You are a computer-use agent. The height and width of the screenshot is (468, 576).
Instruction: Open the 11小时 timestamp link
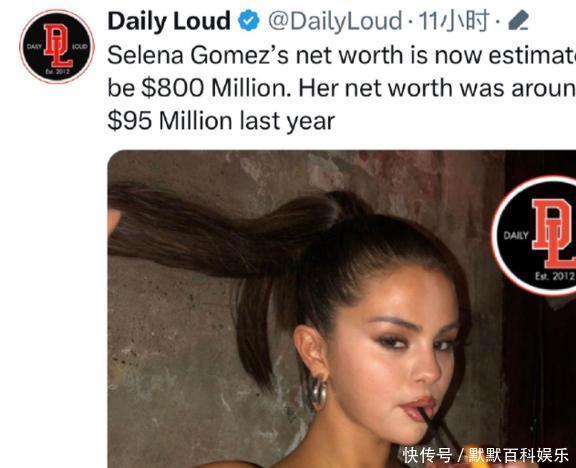point(454,21)
